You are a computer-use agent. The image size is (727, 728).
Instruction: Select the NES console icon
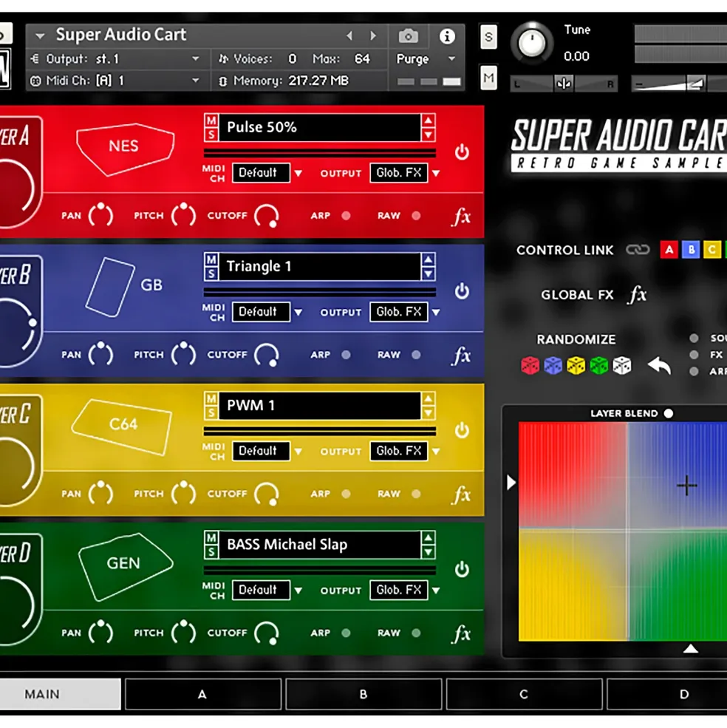(124, 148)
